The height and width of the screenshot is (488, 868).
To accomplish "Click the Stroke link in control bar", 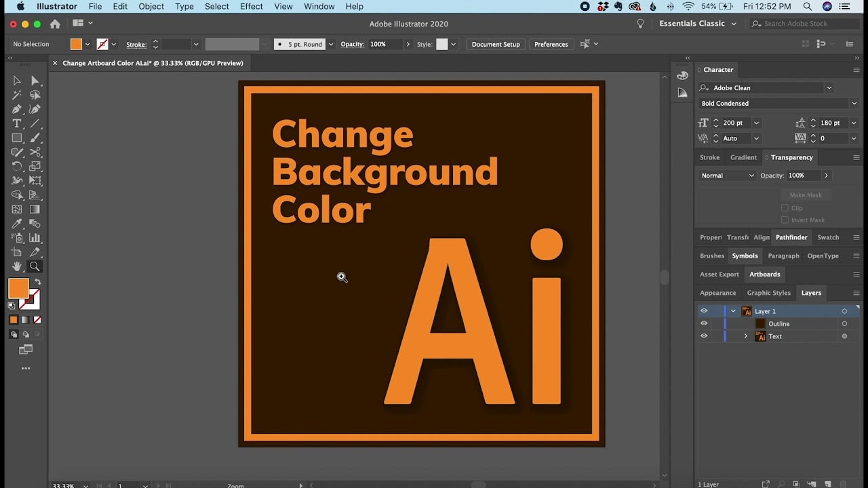I will (x=136, y=45).
